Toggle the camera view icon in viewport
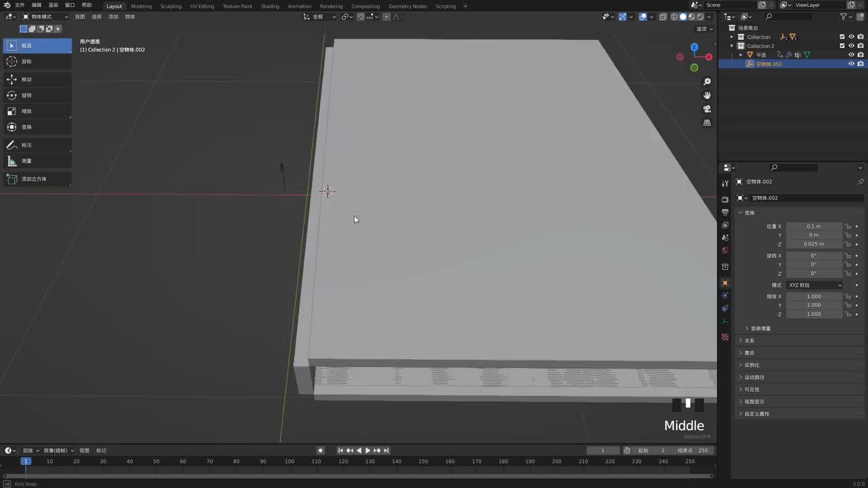The image size is (868, 488). [x=707, y=109]
